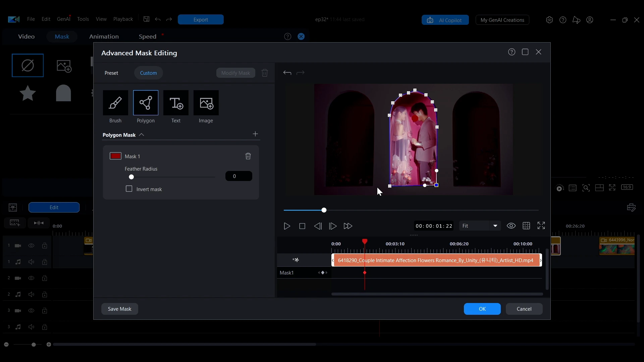Toggle preview visibility eye icon in editor

click(x=511, y=226)
